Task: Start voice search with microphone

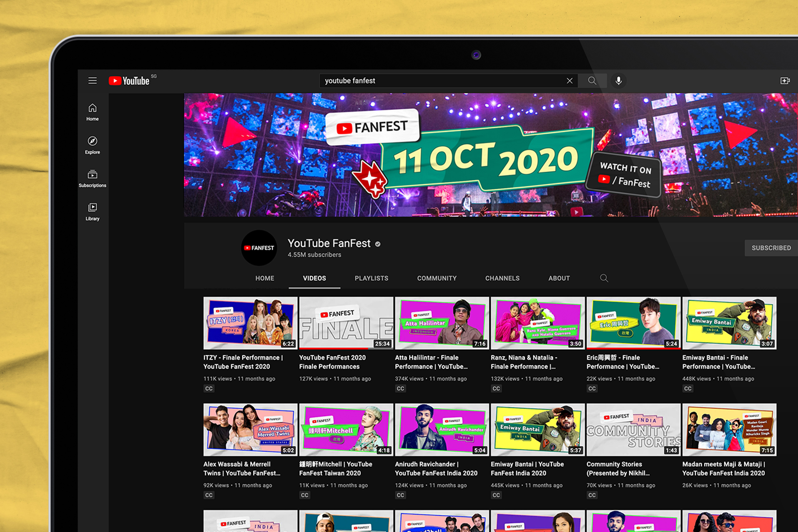Action: pyautogui.click(x=618, y=81)
